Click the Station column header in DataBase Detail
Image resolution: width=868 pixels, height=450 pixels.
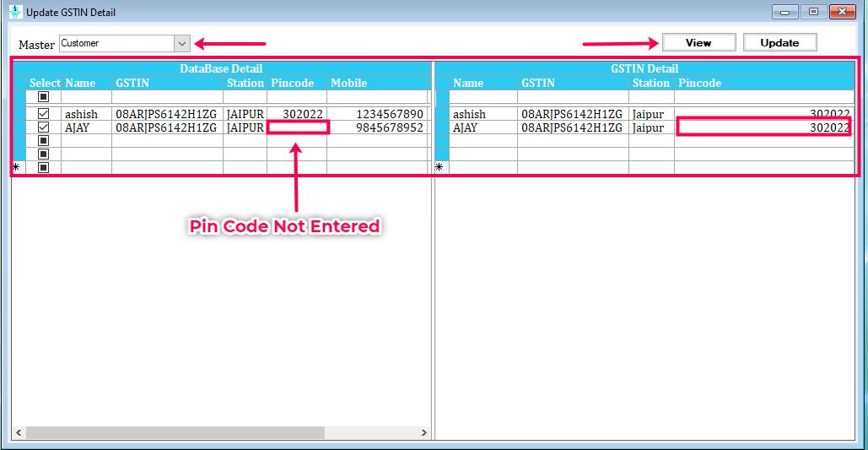pyautogui.click(x=245, y=83)
